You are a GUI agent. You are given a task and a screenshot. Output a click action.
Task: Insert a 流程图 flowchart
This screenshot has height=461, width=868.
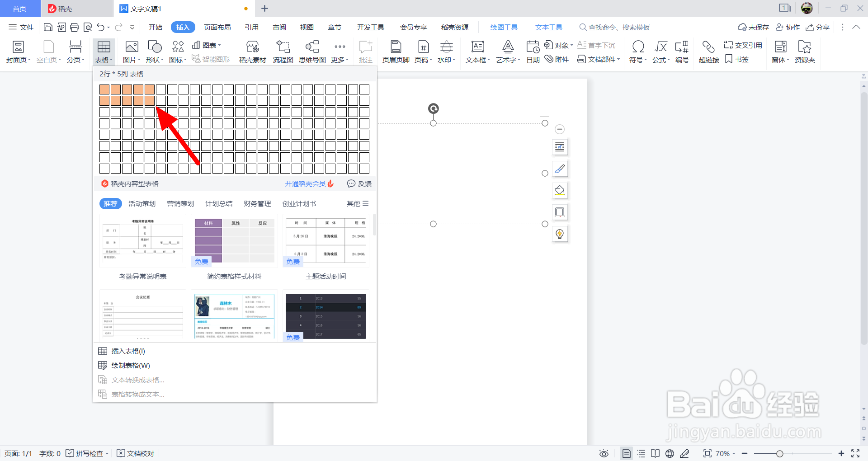[283, 52]
